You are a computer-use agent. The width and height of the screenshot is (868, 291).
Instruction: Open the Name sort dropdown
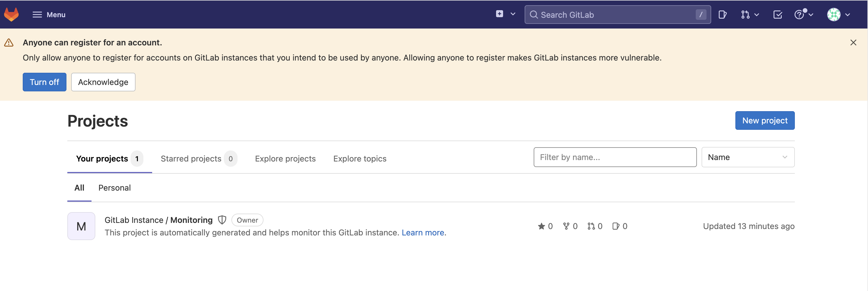coord(748,157)
